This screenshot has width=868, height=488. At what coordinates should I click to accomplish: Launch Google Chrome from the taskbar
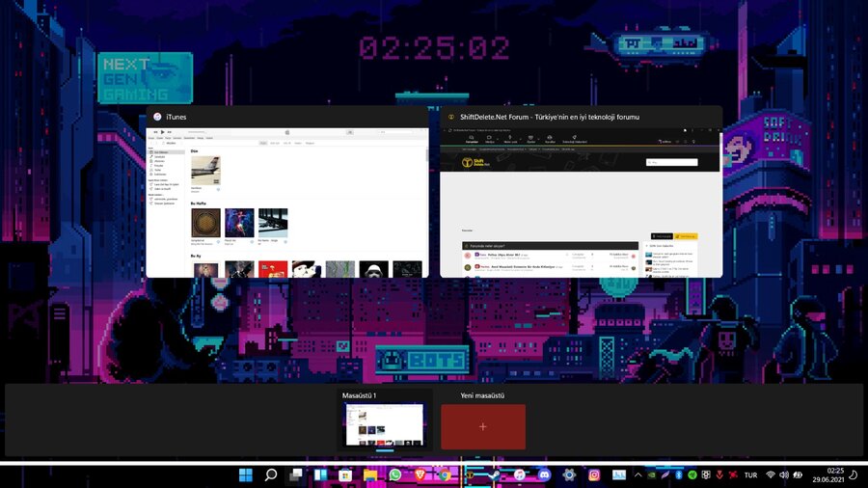coord(445,474)
